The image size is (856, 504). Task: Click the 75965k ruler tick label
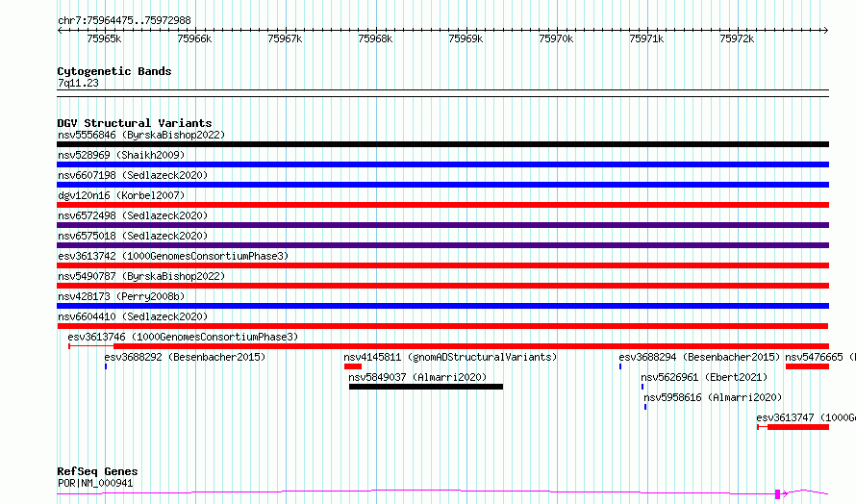104,38
